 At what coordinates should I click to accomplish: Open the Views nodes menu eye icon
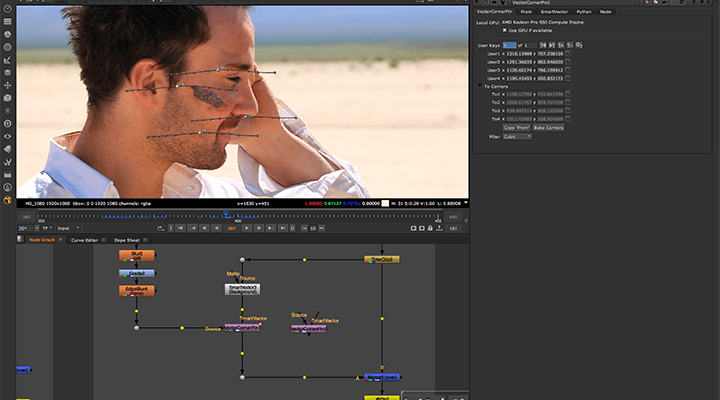coord(7,136)
